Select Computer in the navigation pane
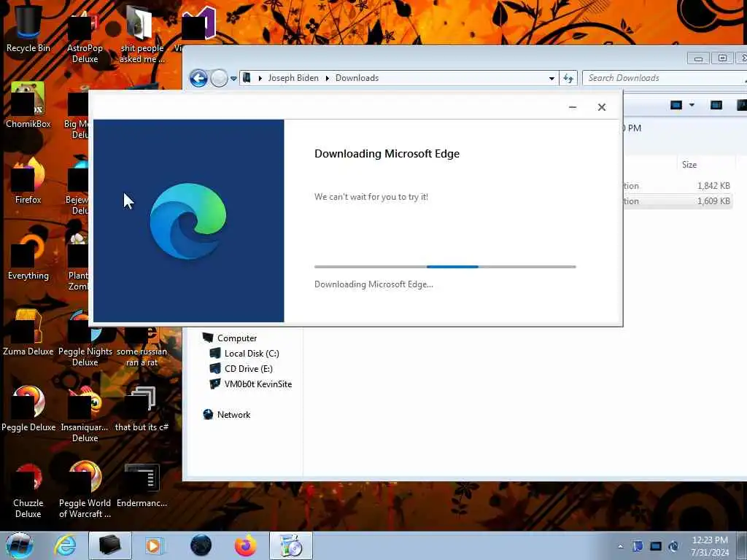Viewport: 747px width, 560px height. coord(237,338)
